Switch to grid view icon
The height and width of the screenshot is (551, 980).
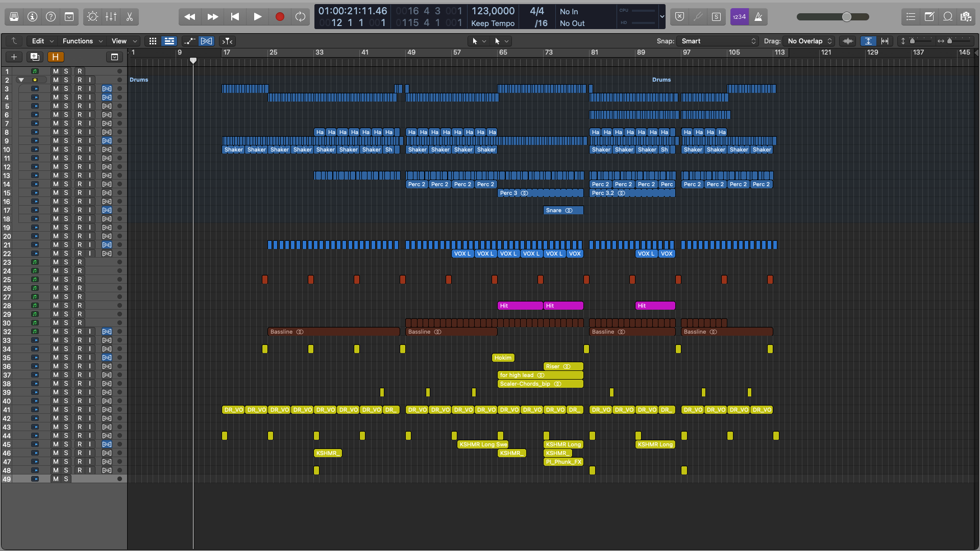click(x=153, y=41)
